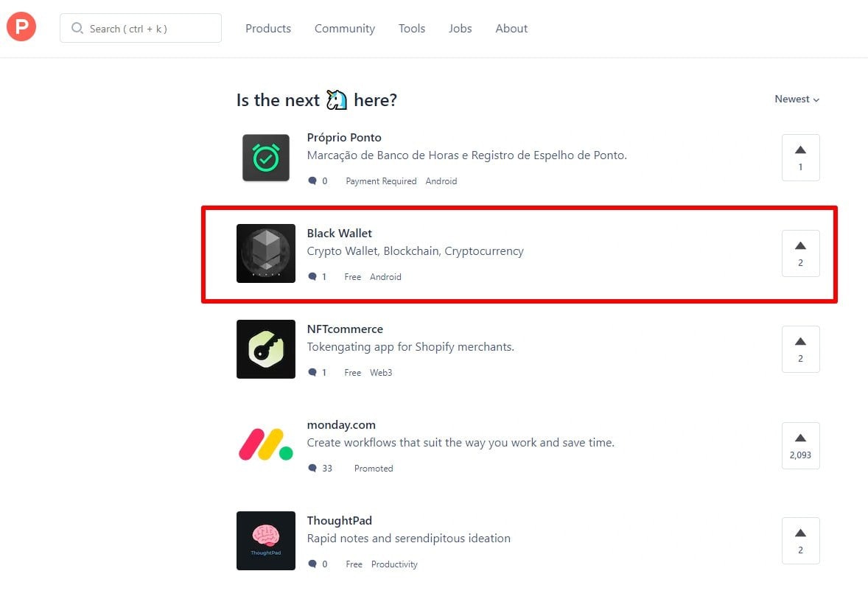Viewport: 868px width, 599px height.
Task: Click Android tag under Black Wallet
Action: (385, 277)
